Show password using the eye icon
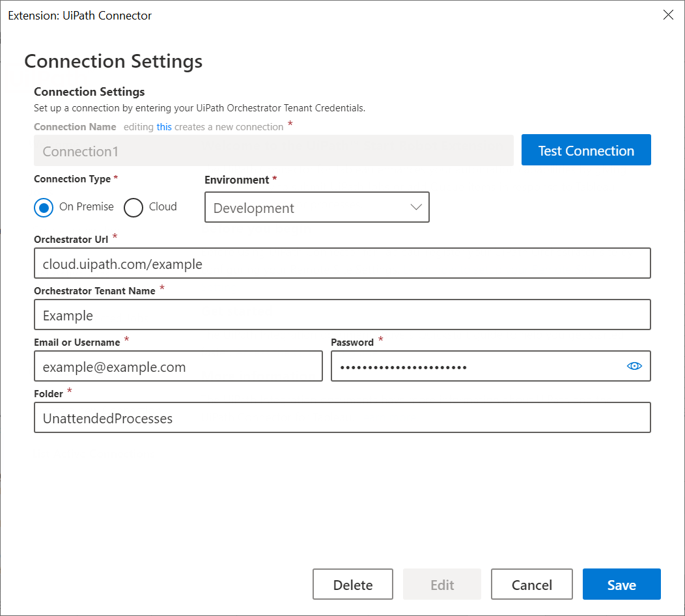685x616 pixels. click(x=634, y=366)
